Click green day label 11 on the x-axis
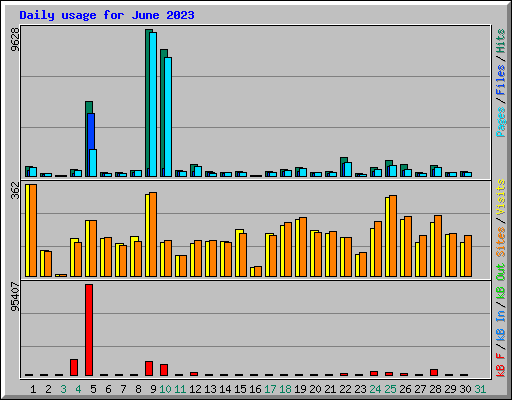Image resolution: width=512 pixels, height=400 pixels. [x=180, y=389]
